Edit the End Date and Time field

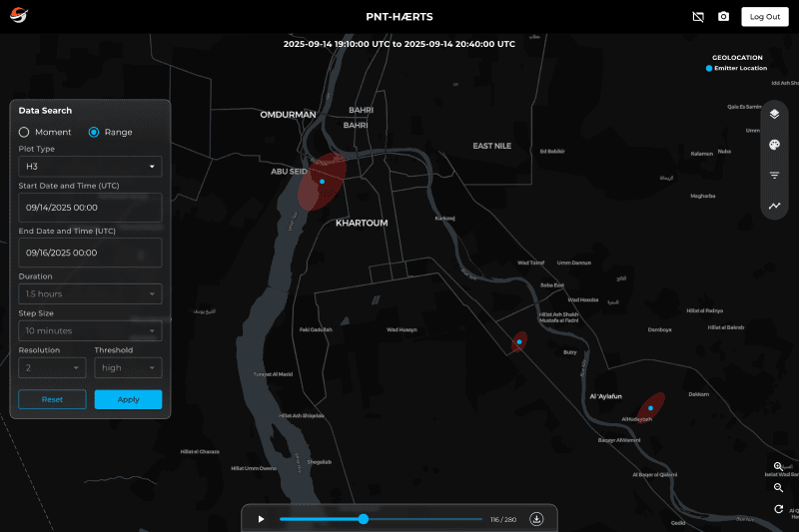pyautogui.click(x=90, y=253)
